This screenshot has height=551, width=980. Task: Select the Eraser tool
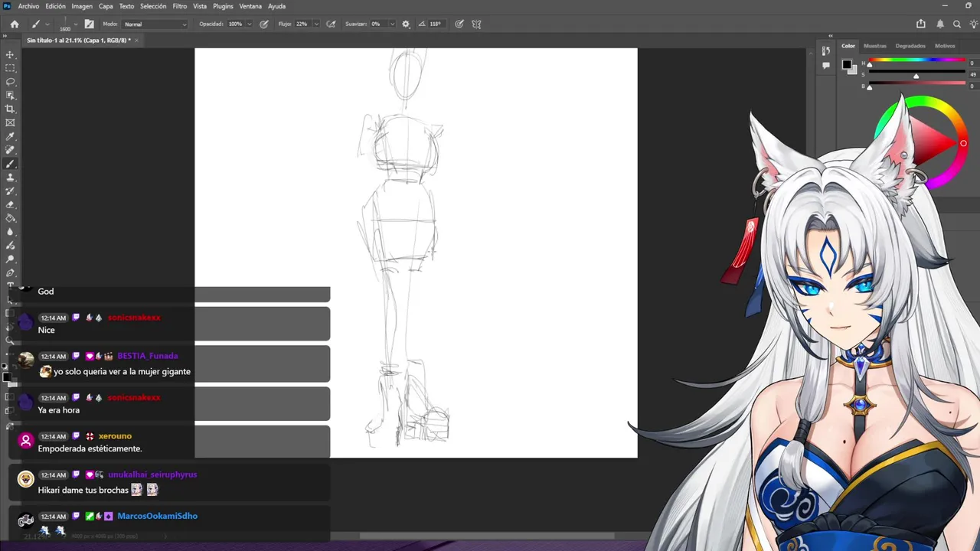coord(10,205)
